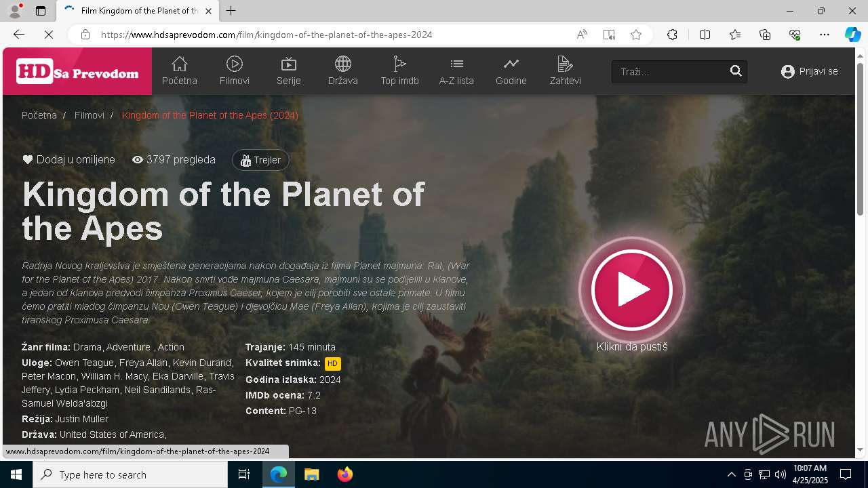Open actor Peter Macon link

pyautogui.click(x=49, y=376)
